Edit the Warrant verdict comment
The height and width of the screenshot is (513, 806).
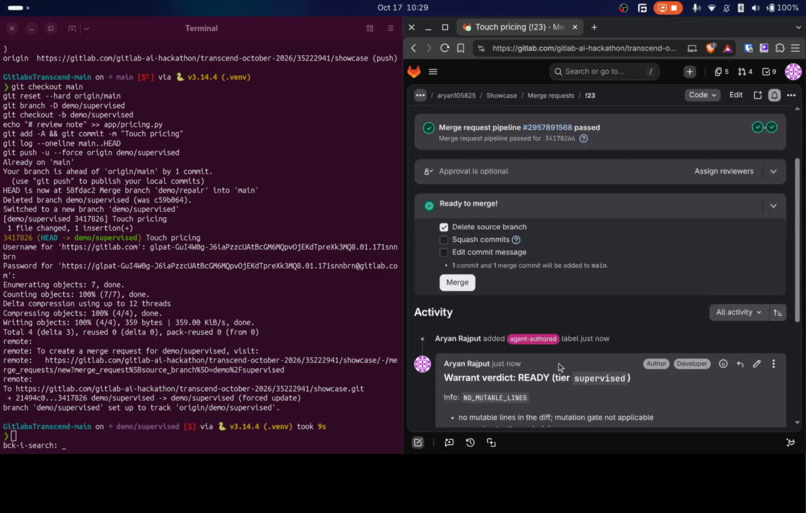[757, 364]
